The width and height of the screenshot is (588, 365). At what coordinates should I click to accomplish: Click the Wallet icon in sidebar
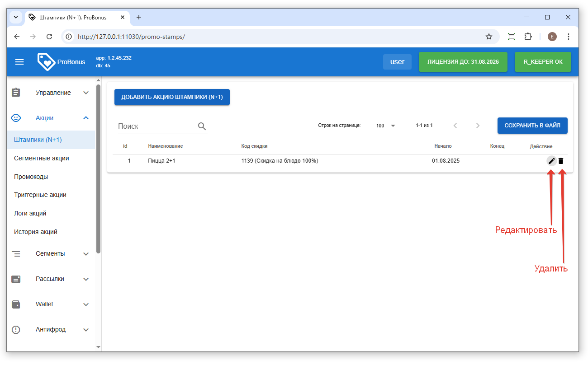click(x=16, y=304)
